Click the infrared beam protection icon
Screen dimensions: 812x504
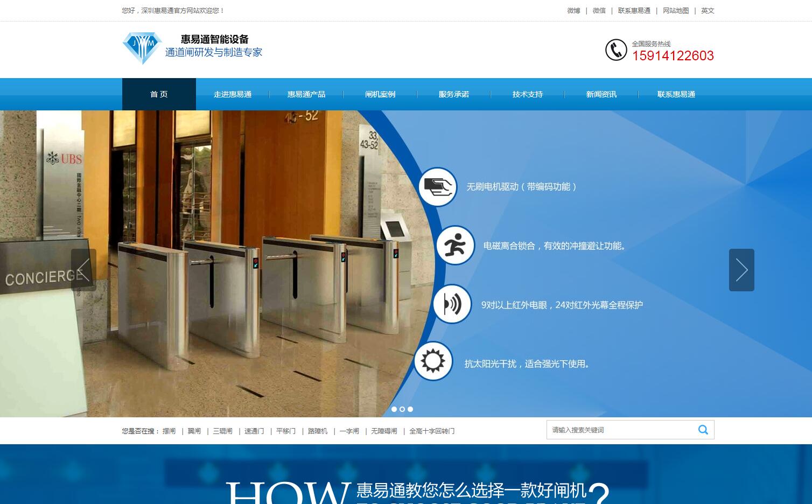point(452,304)
